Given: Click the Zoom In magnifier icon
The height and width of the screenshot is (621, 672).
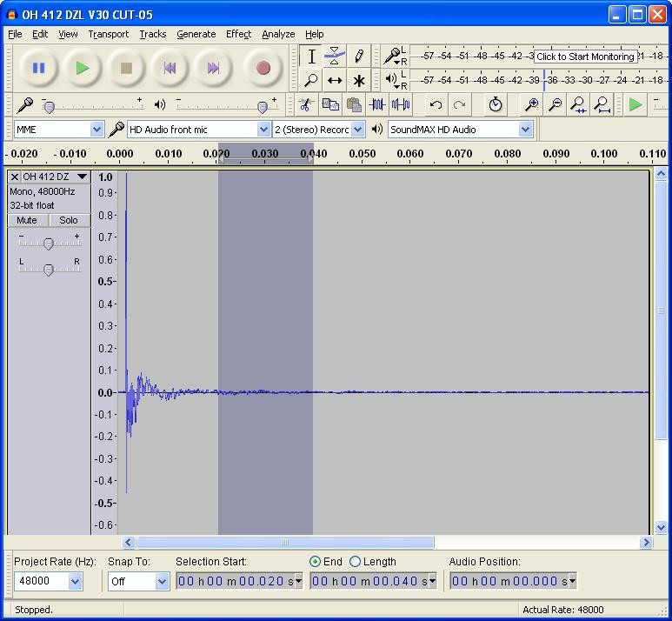Looking at the screenshot, I should click(x=531, y=104).
